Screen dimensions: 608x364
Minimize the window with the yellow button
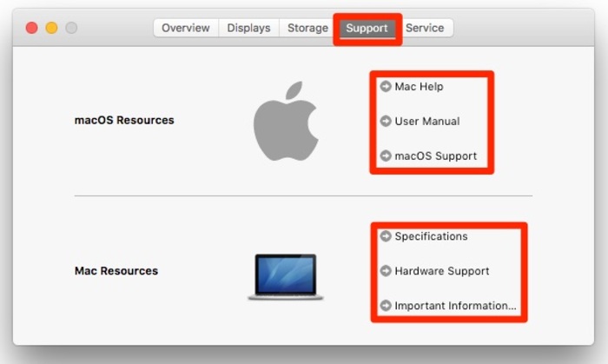pos(51,28)
